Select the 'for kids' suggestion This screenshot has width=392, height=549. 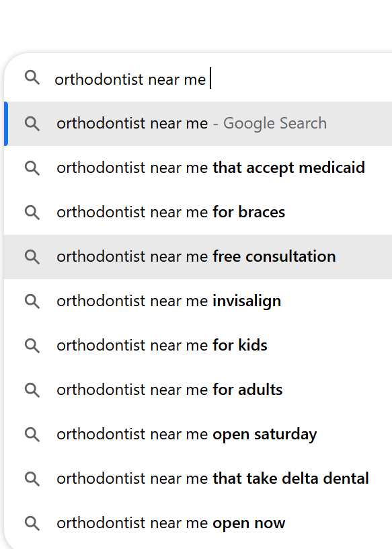(x=198, y=346)
